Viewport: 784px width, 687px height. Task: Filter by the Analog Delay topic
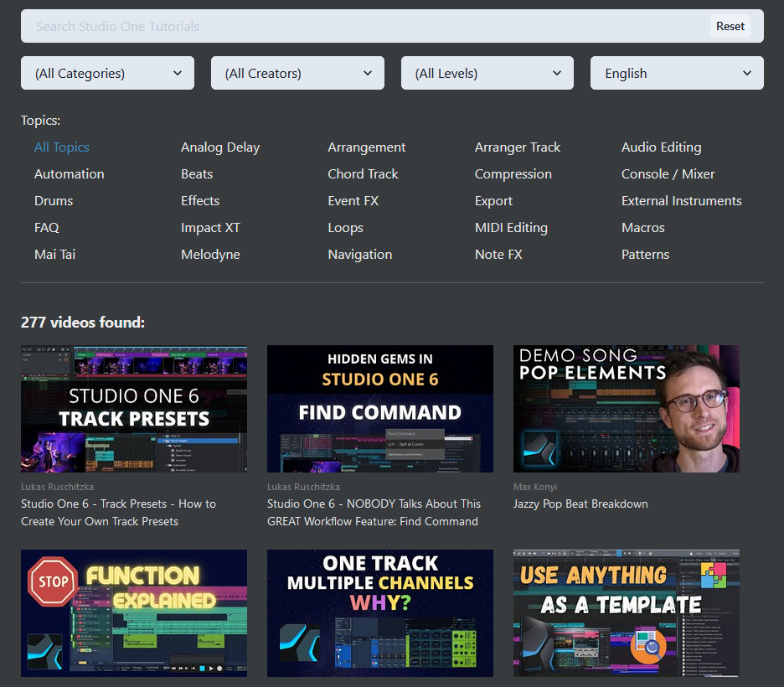220,147
